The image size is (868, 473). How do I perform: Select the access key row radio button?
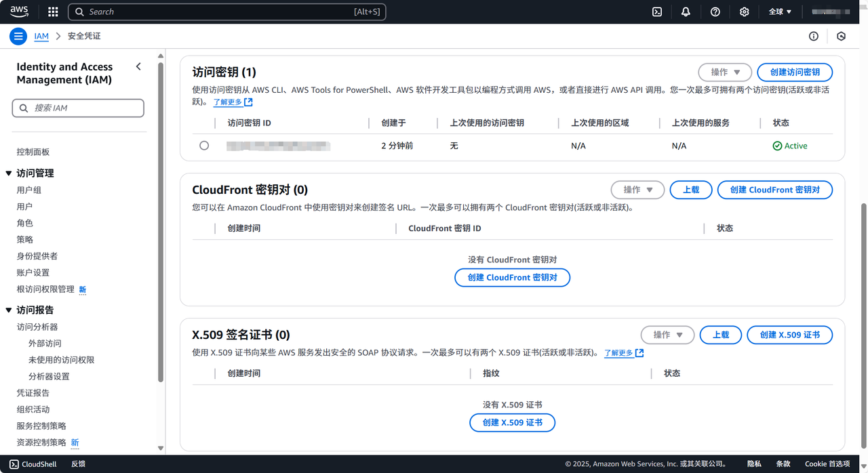[204, 146]
